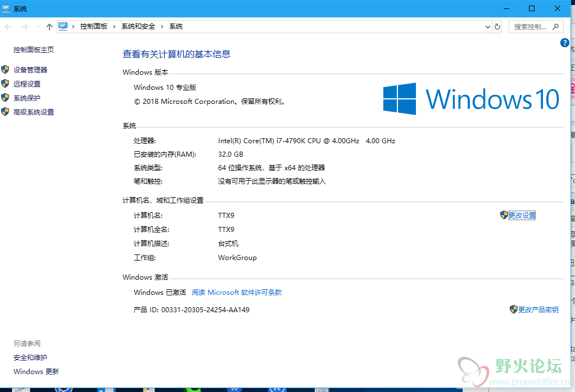The image size is (575, 392).
Task: Select 控制面板 breadcrumb in address bar
Action: click(94, 26)
